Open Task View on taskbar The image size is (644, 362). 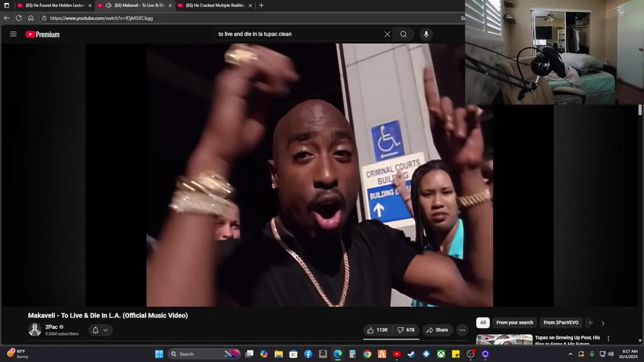(x=250, y=354)
